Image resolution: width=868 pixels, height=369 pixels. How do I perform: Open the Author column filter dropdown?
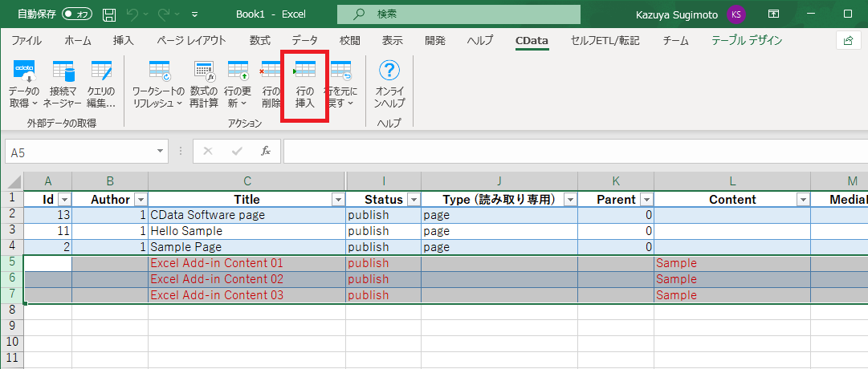point(141,200)
